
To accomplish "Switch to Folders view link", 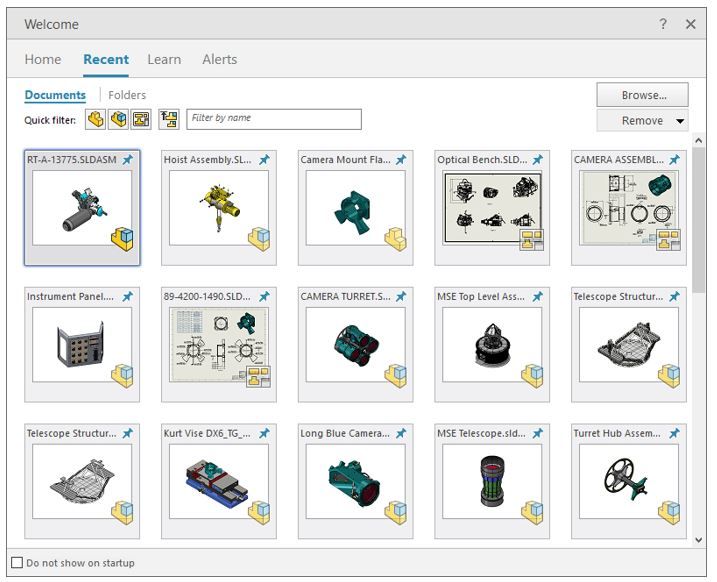I will point(127,95).
